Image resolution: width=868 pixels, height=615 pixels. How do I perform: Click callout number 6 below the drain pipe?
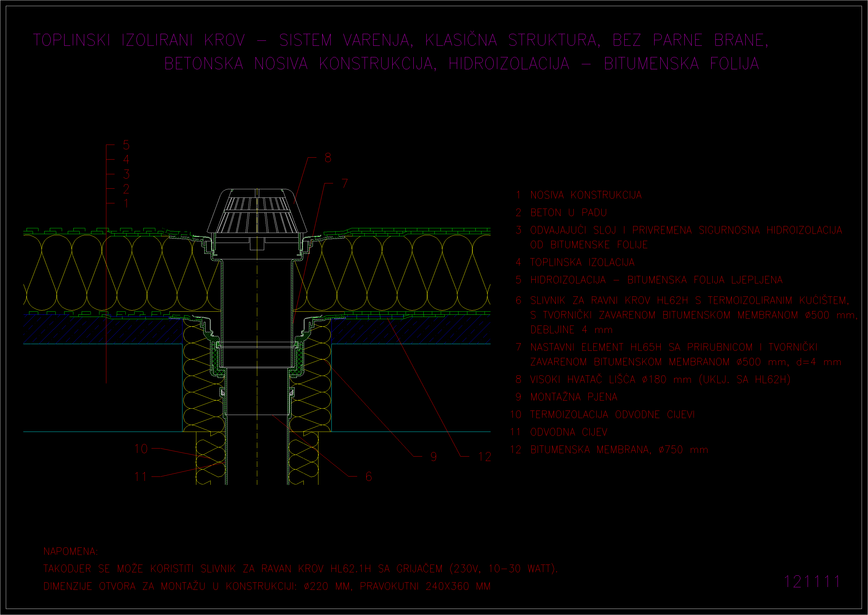[369, 476]
